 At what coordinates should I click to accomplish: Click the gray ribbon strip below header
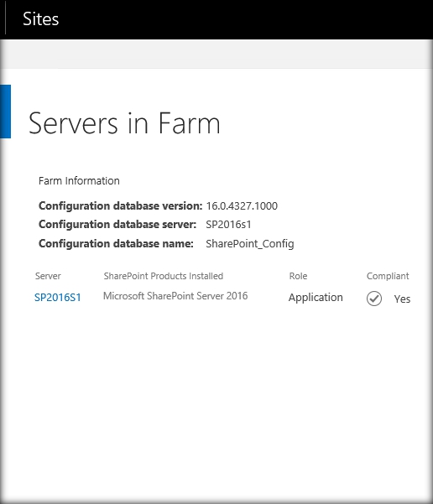tap(216, 54)
